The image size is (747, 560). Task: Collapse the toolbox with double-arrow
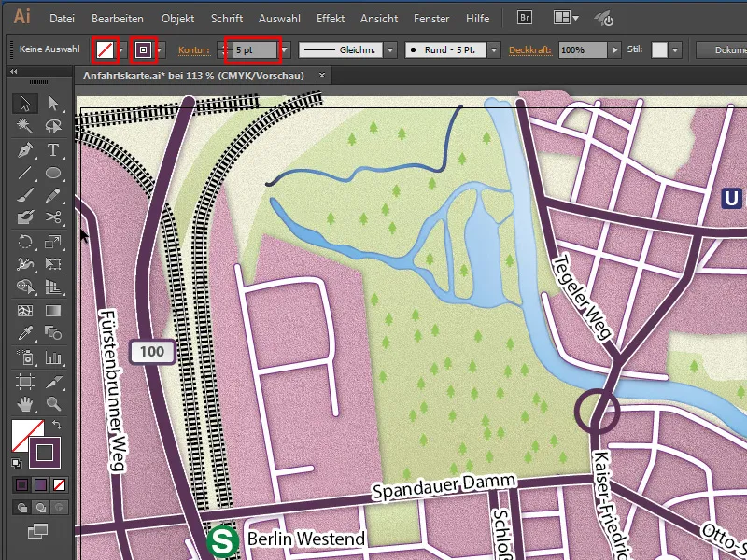14,72
